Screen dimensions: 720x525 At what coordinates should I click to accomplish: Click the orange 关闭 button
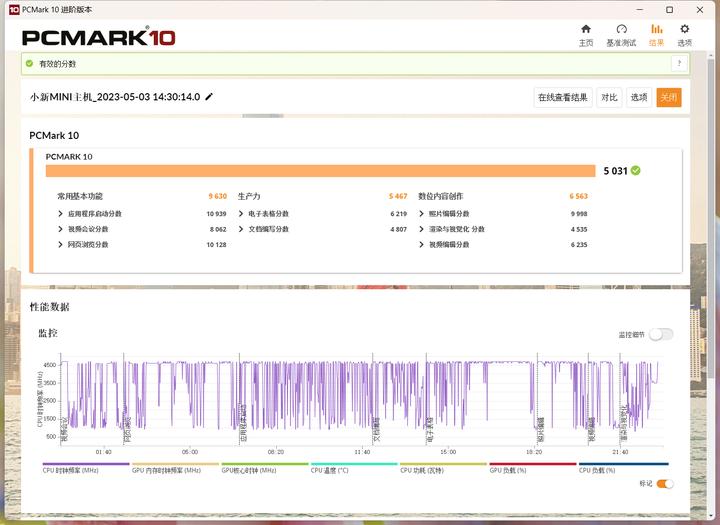point(668,97)
